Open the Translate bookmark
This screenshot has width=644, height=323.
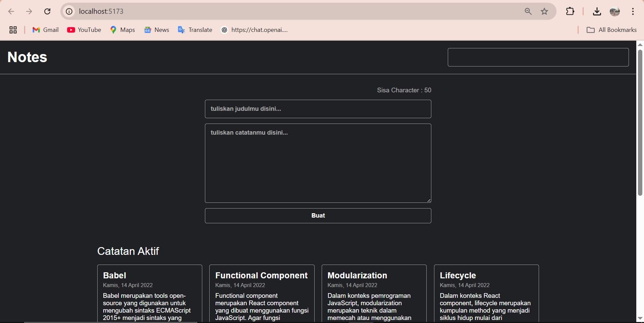click(x=195, y=30)
